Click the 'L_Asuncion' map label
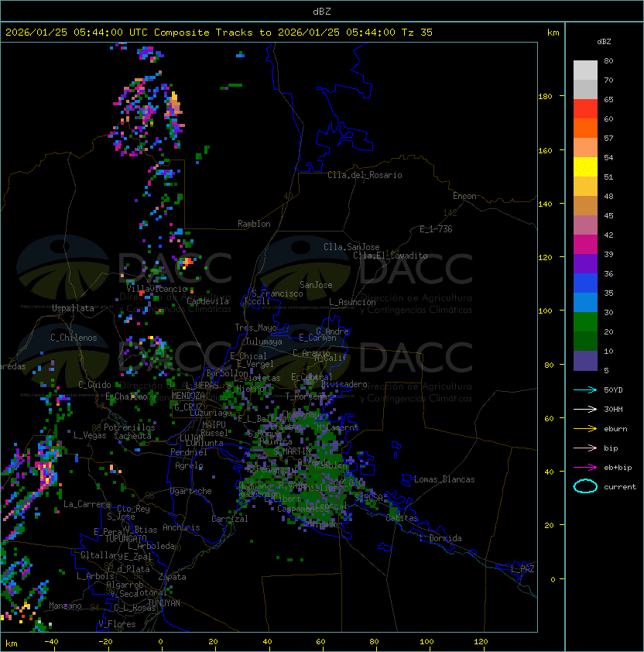The image size is (644, 652). pyautogui.click(x=352, y=302)
